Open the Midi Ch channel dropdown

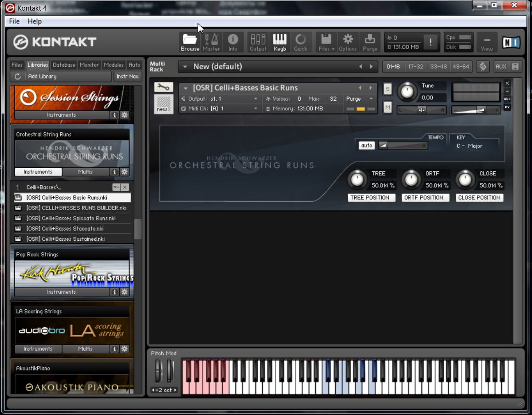coord(255,108)
